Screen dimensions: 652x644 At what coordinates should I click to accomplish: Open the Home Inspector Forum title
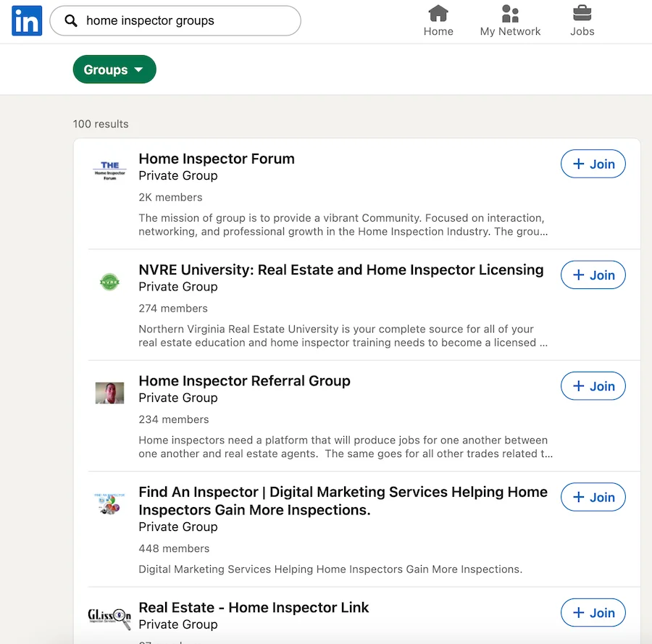pos(217,159)
